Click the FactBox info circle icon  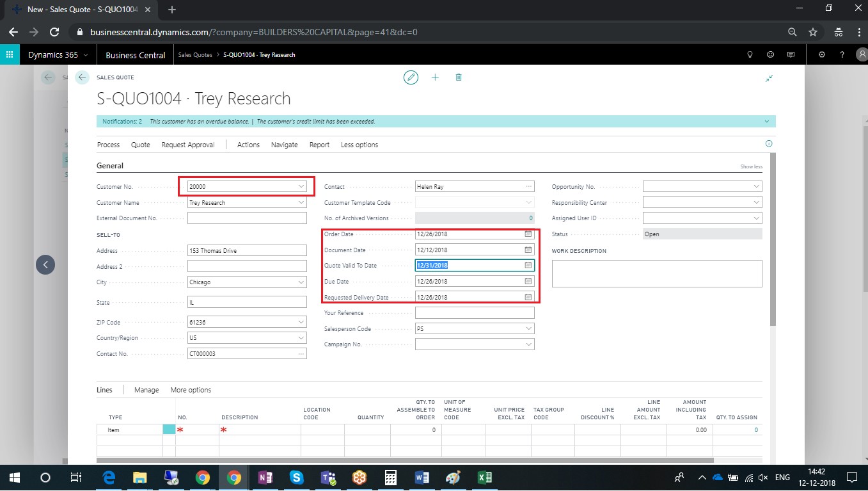769,144
